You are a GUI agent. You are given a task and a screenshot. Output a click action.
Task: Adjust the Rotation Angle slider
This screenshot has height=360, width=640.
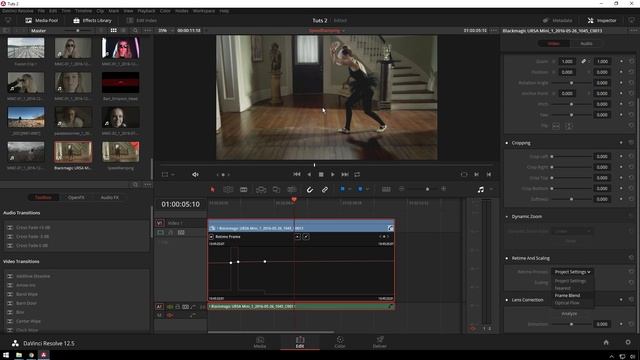571,83
